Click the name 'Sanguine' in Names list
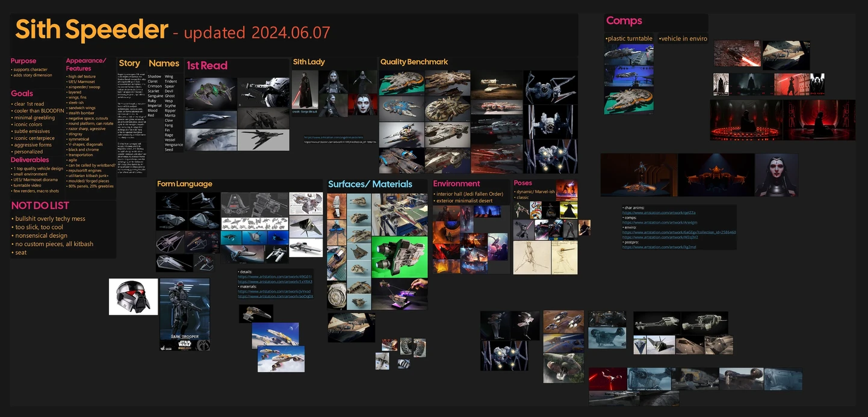Viewport: 868px width, 417px height. pyautogui.click(x=155, y=96)
